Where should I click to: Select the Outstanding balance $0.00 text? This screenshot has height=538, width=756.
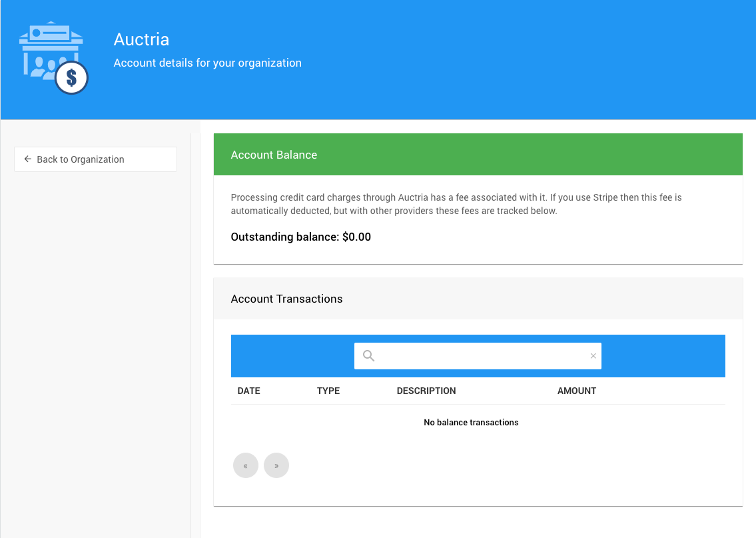tap(300, 237)
